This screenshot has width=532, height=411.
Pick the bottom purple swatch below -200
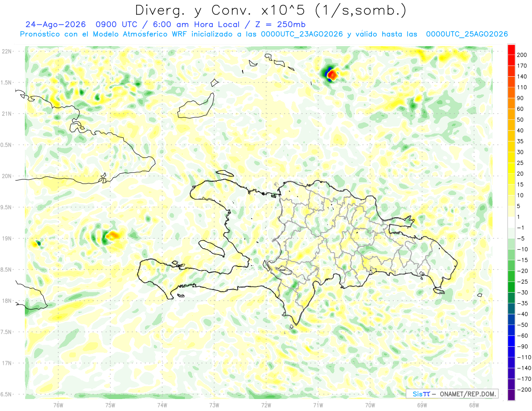[x=511, y=395]
